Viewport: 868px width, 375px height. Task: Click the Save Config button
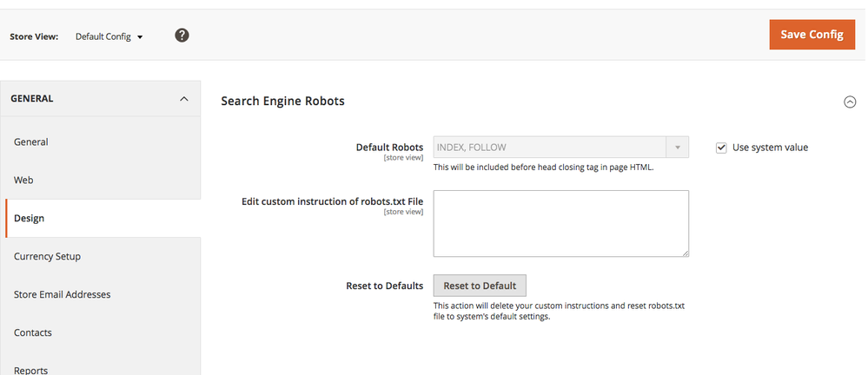pyautogui.click(x=812, y=35)
